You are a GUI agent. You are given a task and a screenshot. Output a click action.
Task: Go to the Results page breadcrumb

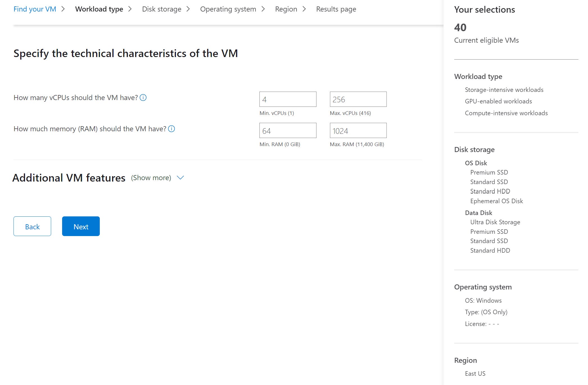coord(336,9)
